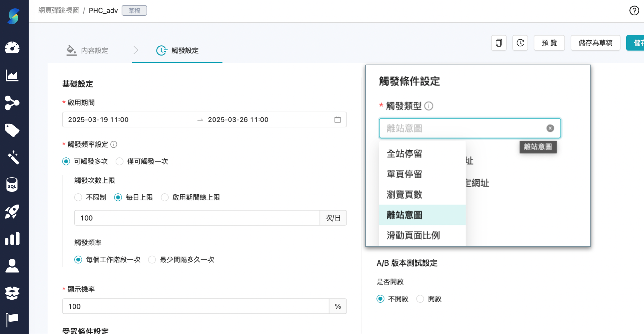Open the calendar date range picker
Screen dimensions: 644x334
click(x=338, y=120)
